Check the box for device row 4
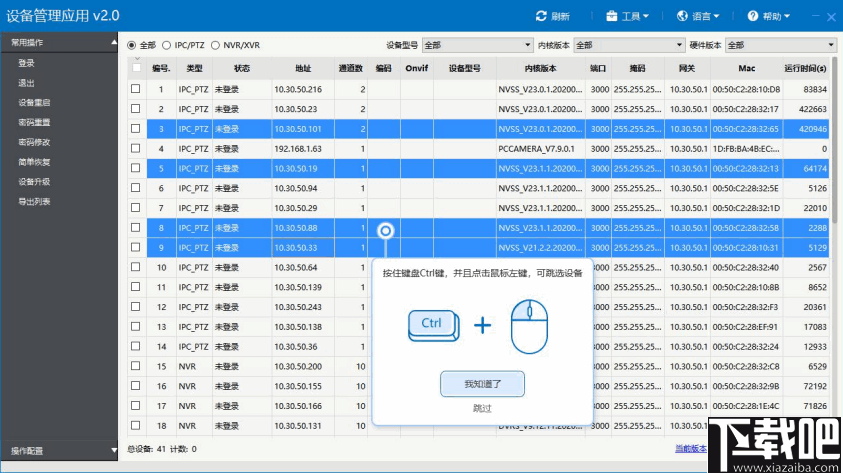843x473 pixels. pyautogui.click(x=135, y=148)
